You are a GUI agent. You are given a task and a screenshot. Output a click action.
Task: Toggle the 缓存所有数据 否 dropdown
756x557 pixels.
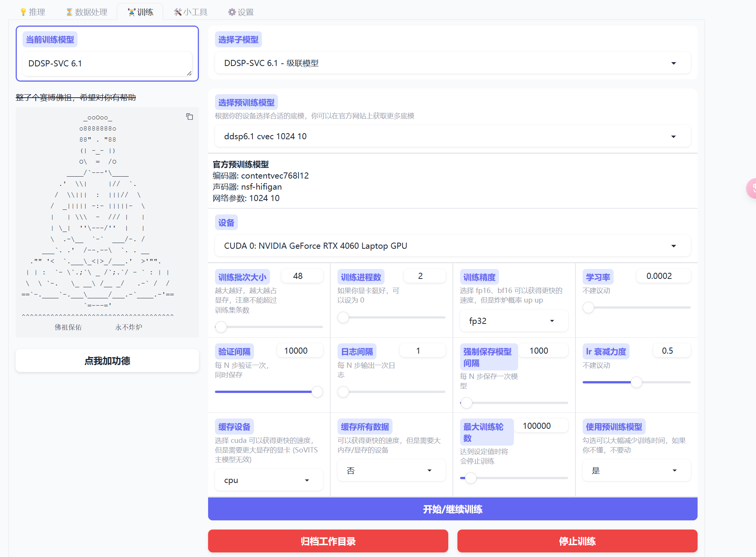pos(391,471)
